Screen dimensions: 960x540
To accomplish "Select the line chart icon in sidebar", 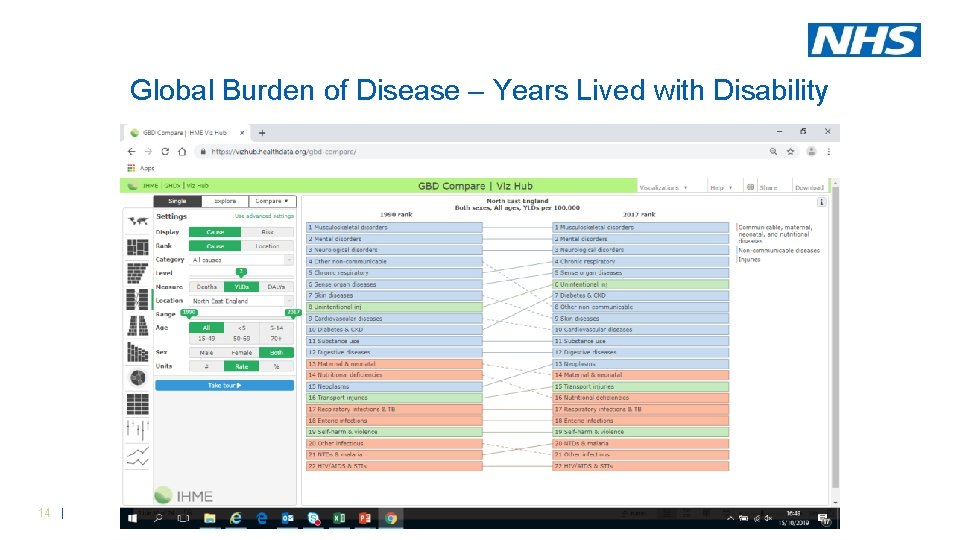I will tap(138, 456).
